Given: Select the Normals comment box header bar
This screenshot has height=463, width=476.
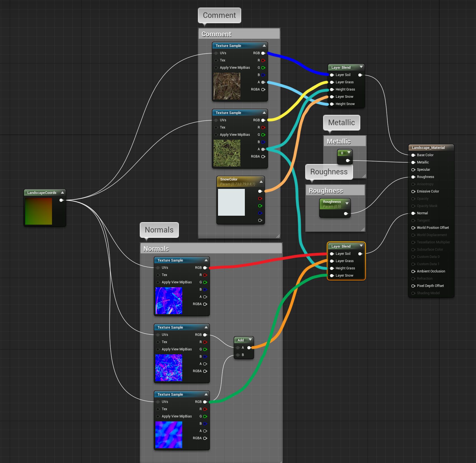Looking at the screenshot, I should (x=211, y=248).
